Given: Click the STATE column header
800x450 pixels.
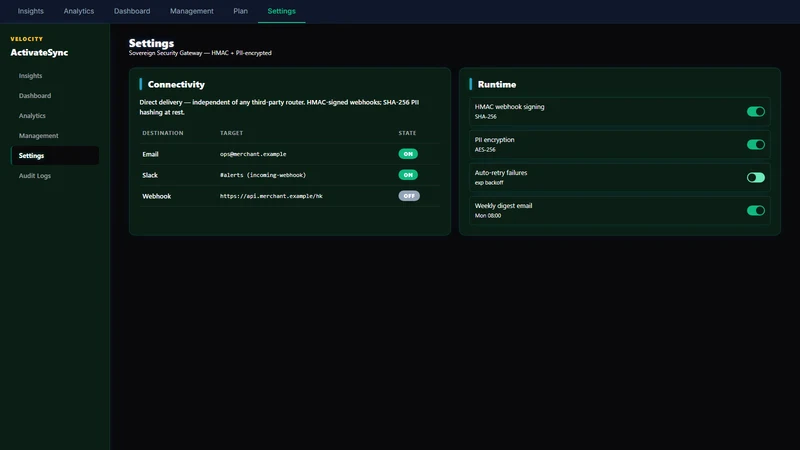Looking at the screenshot, I should point(407,133).
